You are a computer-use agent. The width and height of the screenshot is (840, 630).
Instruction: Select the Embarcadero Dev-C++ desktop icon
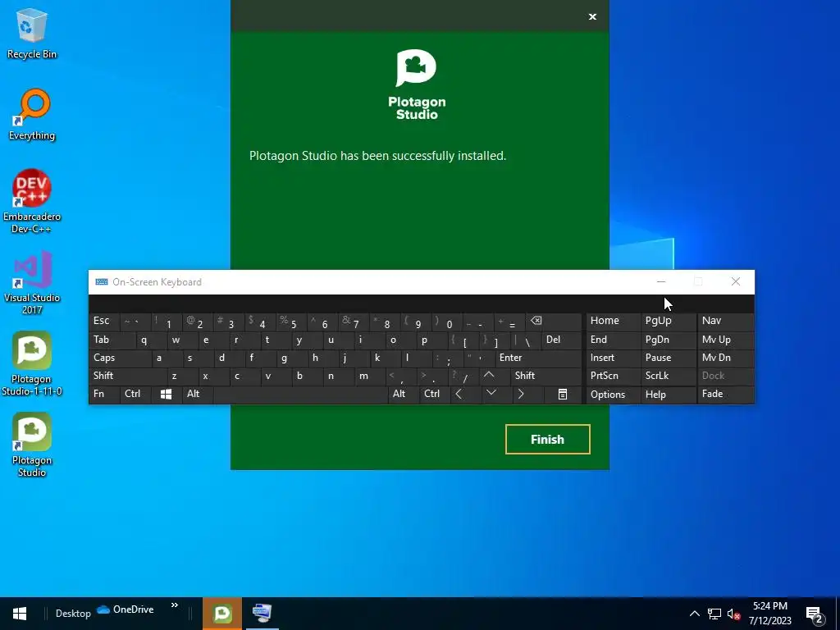(x=32, y=202)
